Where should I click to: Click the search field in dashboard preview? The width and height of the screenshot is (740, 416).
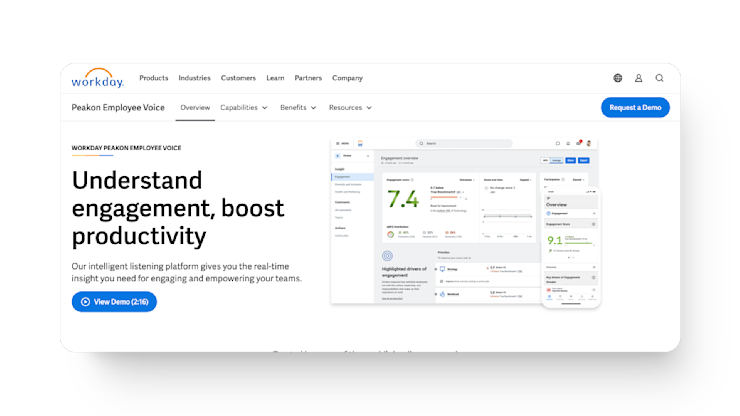point(463,143)
